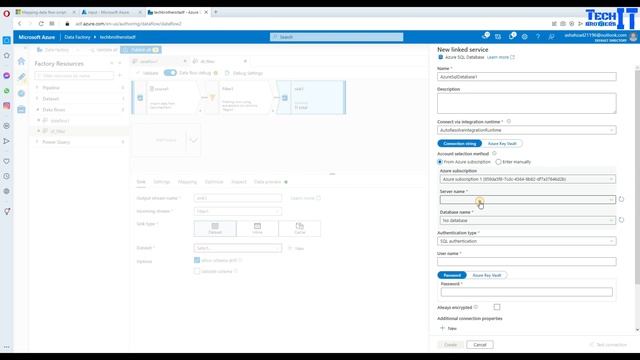Show info for Account selection method
The height and width of the screenshot is (360, 640).
coord(494,153)
